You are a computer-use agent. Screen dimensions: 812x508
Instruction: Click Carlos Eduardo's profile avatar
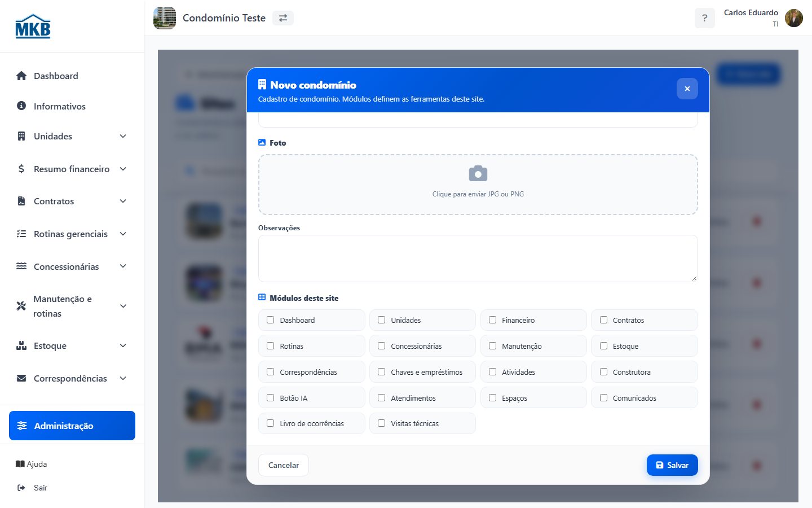794,18
